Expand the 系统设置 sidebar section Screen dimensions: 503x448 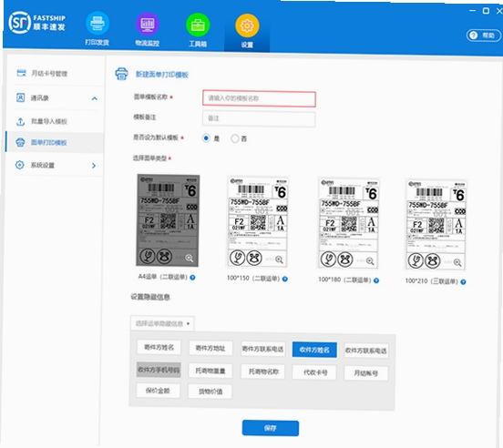(94, 166)
